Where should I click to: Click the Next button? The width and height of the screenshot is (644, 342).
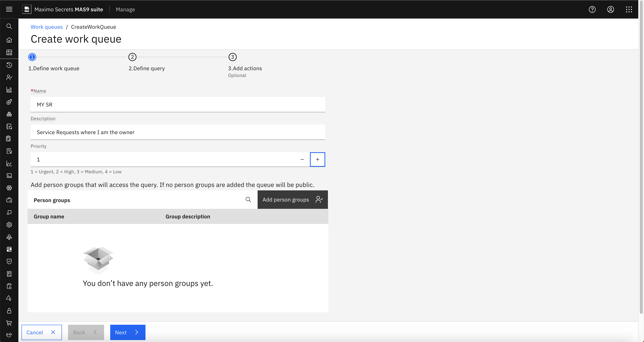pos(127,332)
